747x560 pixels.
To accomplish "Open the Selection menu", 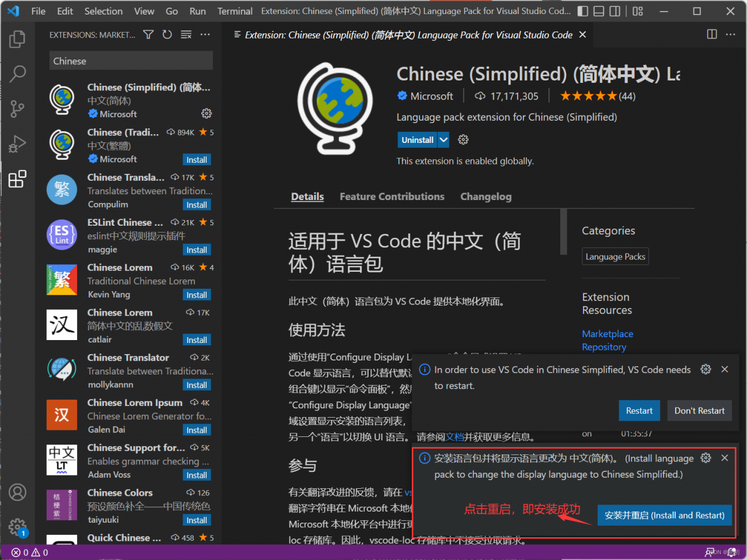I will click(x=103, y=11).
